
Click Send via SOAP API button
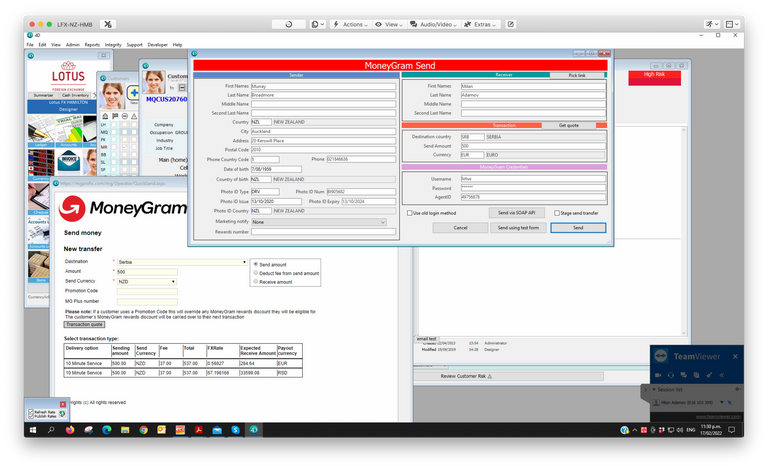pyautogui.click(x=517, y=212)
